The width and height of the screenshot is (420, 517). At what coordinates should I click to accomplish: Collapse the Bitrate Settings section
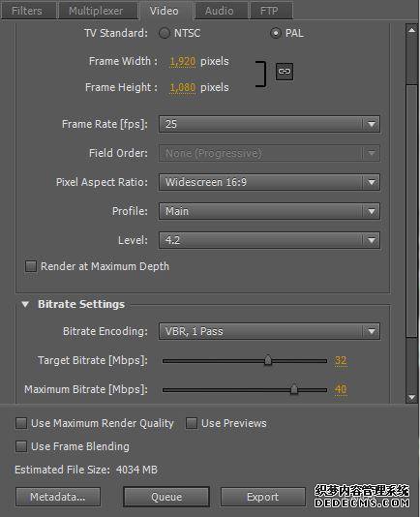coord(25,304)
